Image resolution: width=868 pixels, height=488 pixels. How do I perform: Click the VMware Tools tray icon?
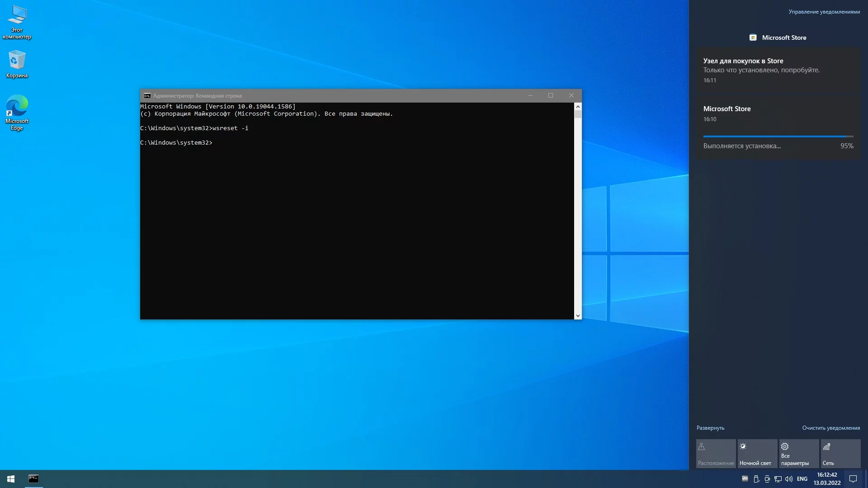click(x=745, y=479)
